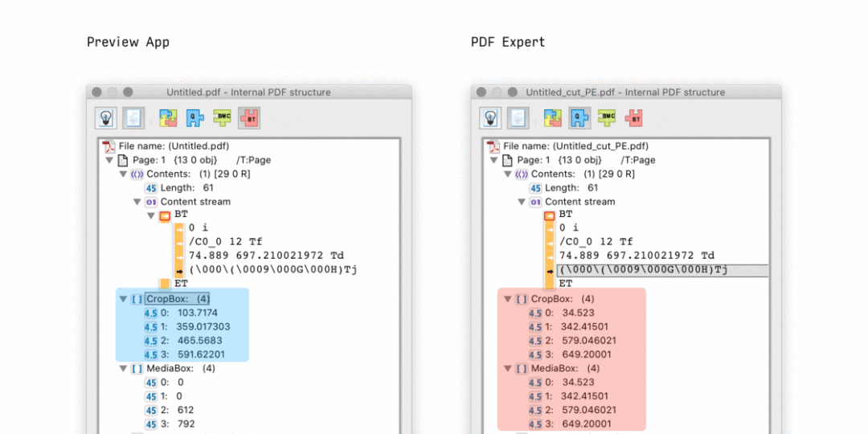Toggle green BMC puzzle icon in Untitled_cut_PE.pdf window
Viewport: 868px width, 434px height.
607,118
